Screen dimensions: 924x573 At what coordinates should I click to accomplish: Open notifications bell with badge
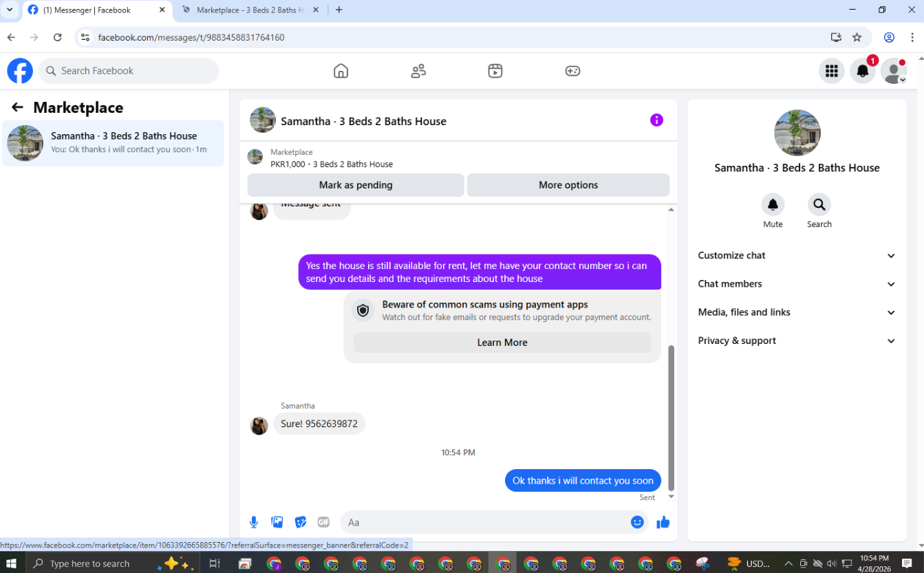[x=863, y=71]
